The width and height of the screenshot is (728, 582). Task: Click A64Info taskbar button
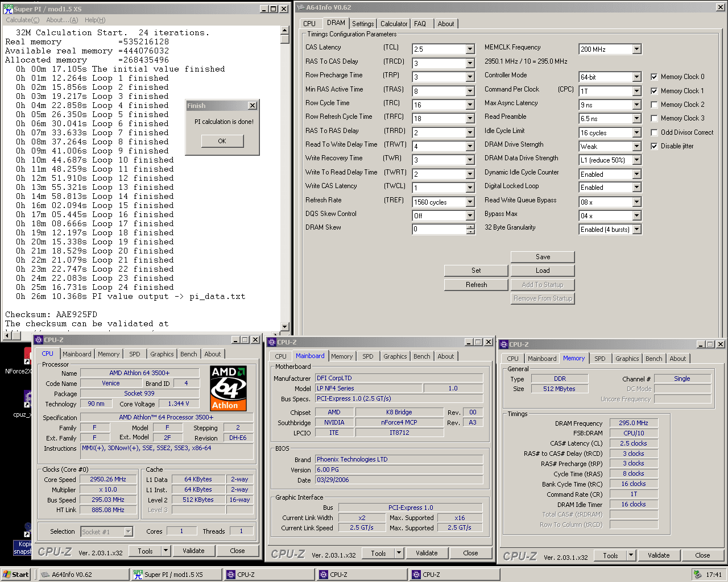84,575
